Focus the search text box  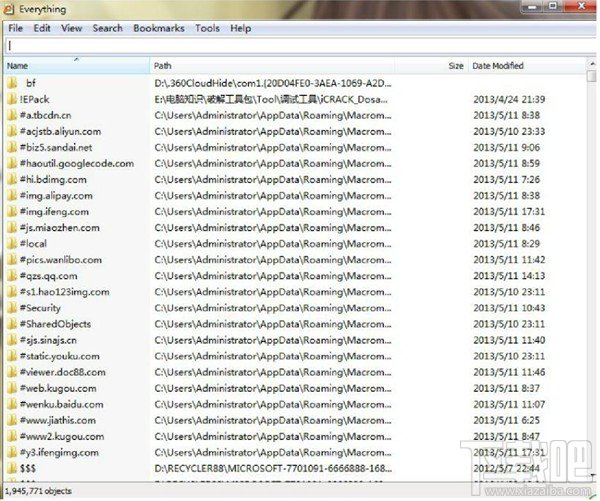click(300, 46)
